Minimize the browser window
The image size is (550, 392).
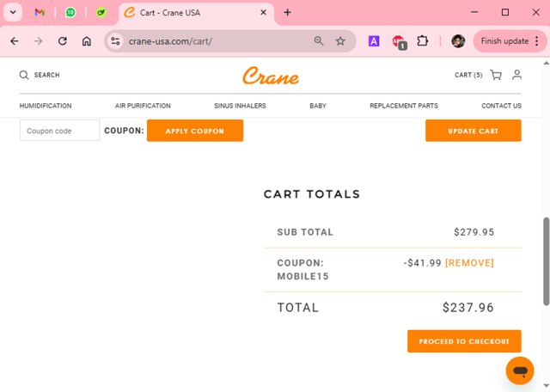pos(474,12)
